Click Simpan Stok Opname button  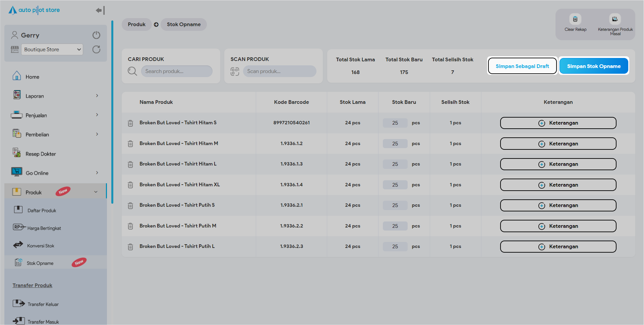[593, 66]
